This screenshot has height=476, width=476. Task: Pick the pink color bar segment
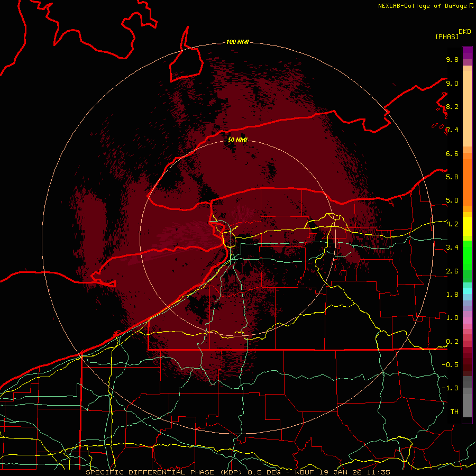point(467,321)
